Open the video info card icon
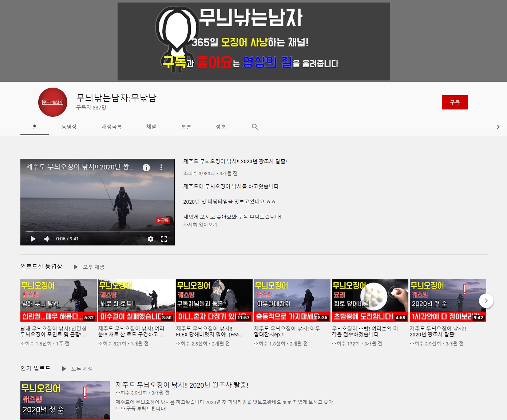 [146, 167]
